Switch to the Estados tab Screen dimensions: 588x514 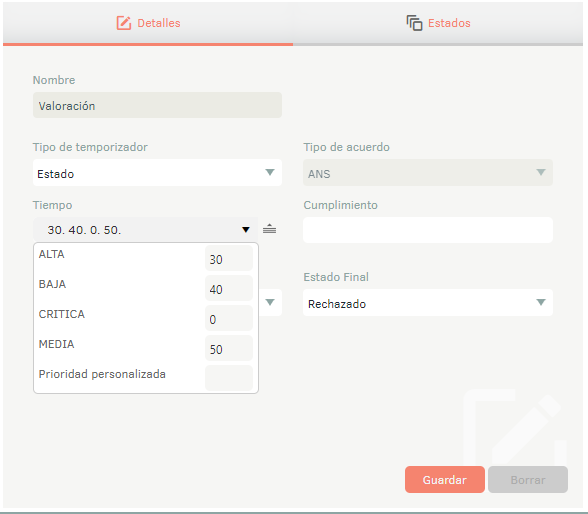click(438, 23)
